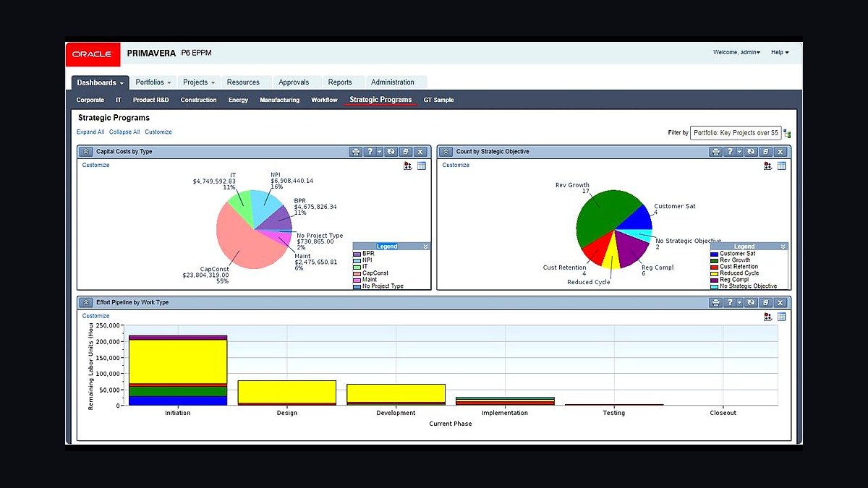
Task: Collapse the Count by Strategic Objective portlet
Action: (446, 152)
